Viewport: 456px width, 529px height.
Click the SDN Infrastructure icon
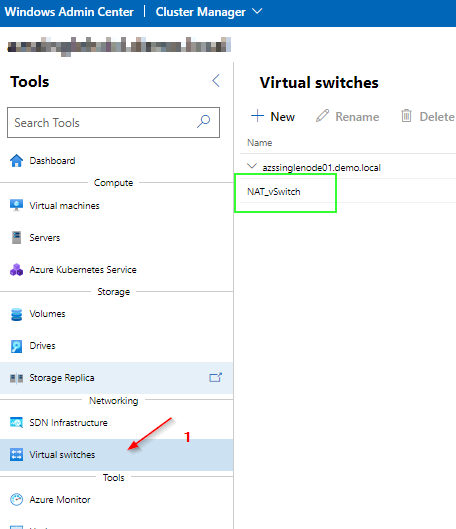[16, 422]
